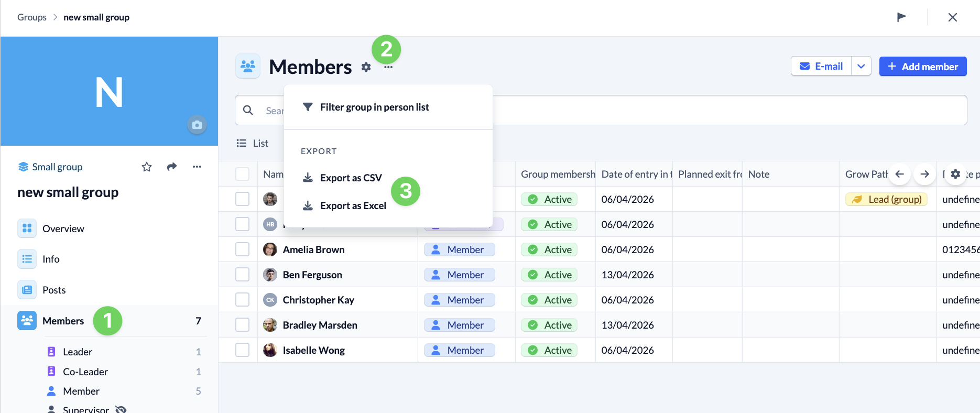Screen dimensions: 980x413
Task: Open Isabelle Wong's name
Action: coord(313,350)
